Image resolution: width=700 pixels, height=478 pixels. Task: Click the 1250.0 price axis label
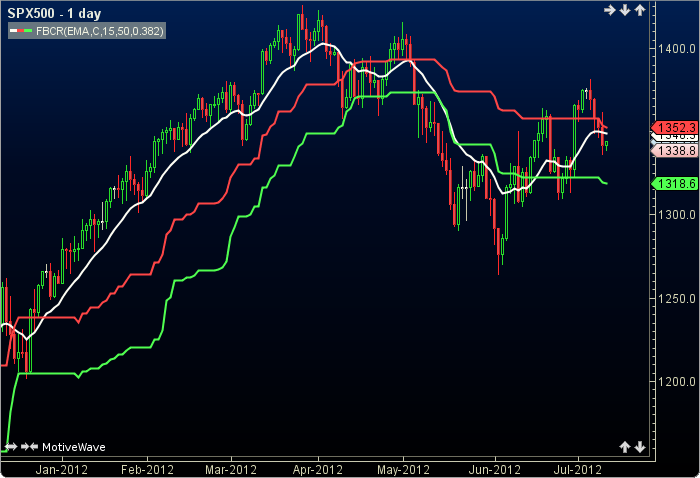678,298
